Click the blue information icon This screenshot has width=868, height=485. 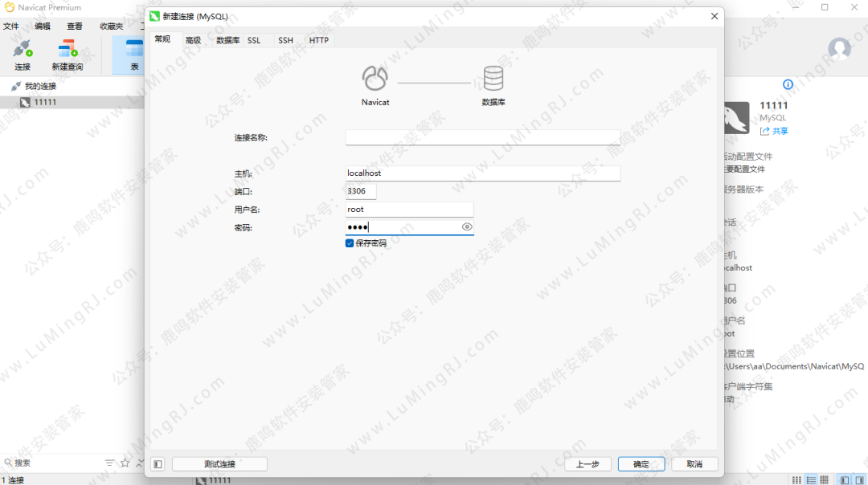point(788,84)
